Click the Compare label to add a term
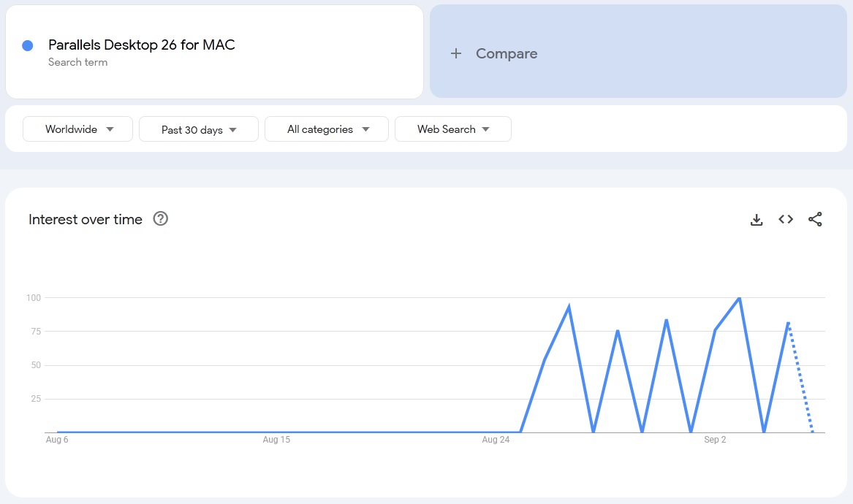 507,53
